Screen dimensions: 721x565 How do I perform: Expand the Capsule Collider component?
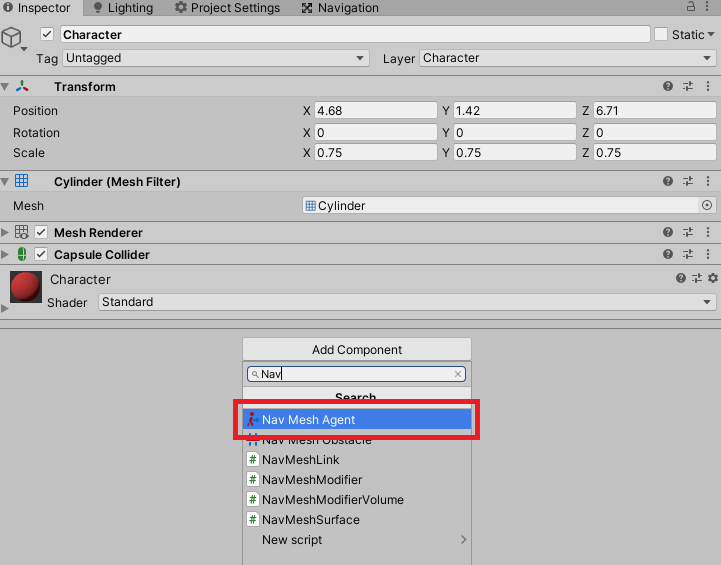point(5,254)
